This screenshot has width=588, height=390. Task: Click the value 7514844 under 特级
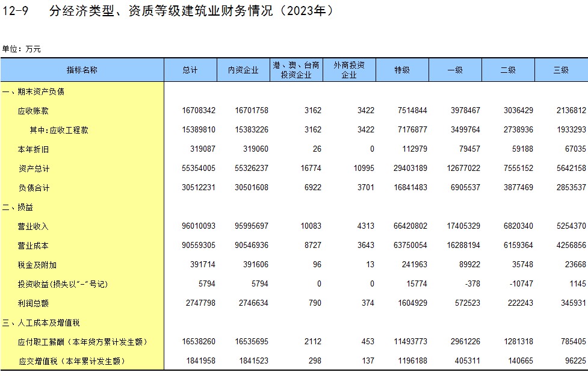click(x=412, y=111)
